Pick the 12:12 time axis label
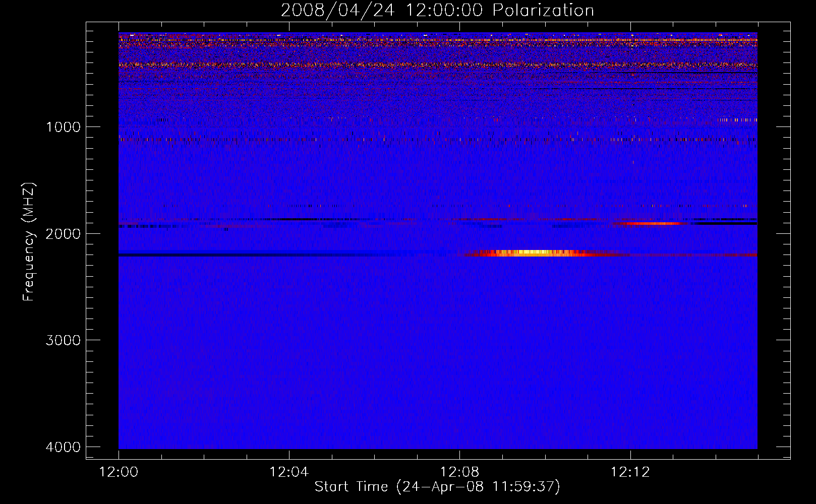This screenshot has height=504, width=816. [x=630, y=472]
